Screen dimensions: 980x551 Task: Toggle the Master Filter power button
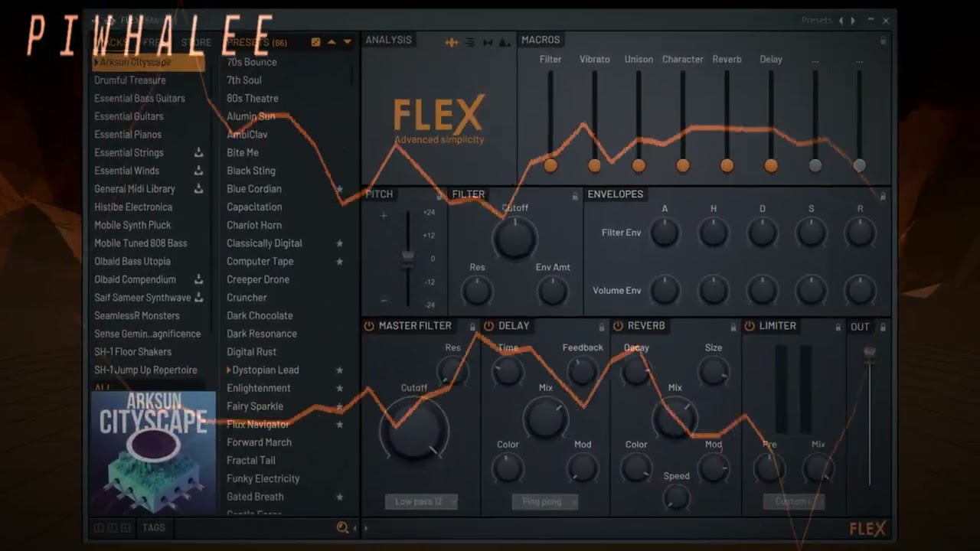point(369,326)
